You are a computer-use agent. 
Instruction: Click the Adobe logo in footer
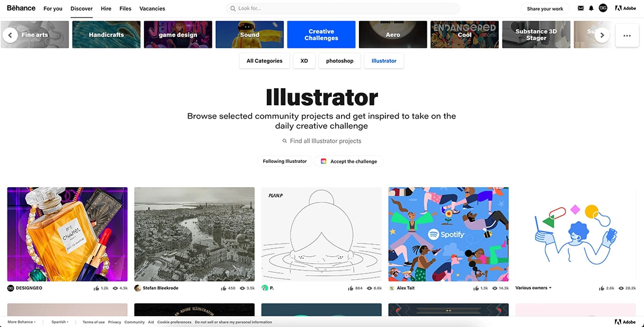(626, 322)
